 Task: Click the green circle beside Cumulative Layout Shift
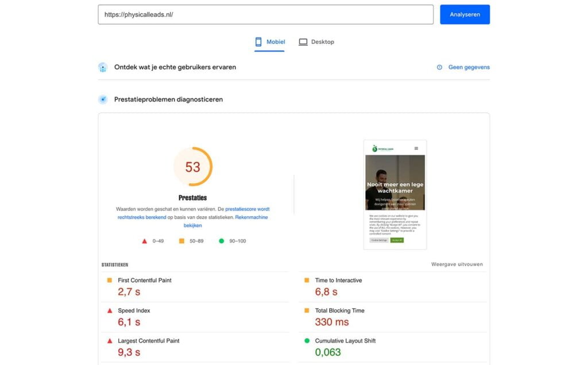pos(305,340)
